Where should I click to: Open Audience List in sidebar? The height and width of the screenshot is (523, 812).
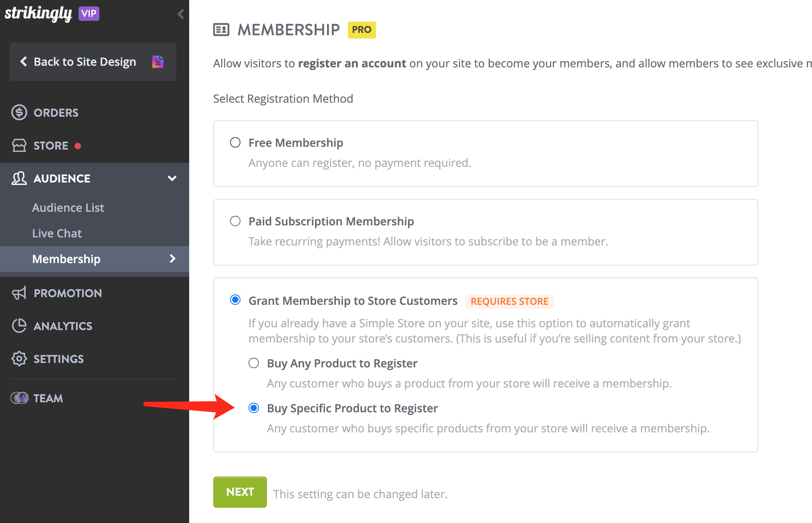click(68, 208)
